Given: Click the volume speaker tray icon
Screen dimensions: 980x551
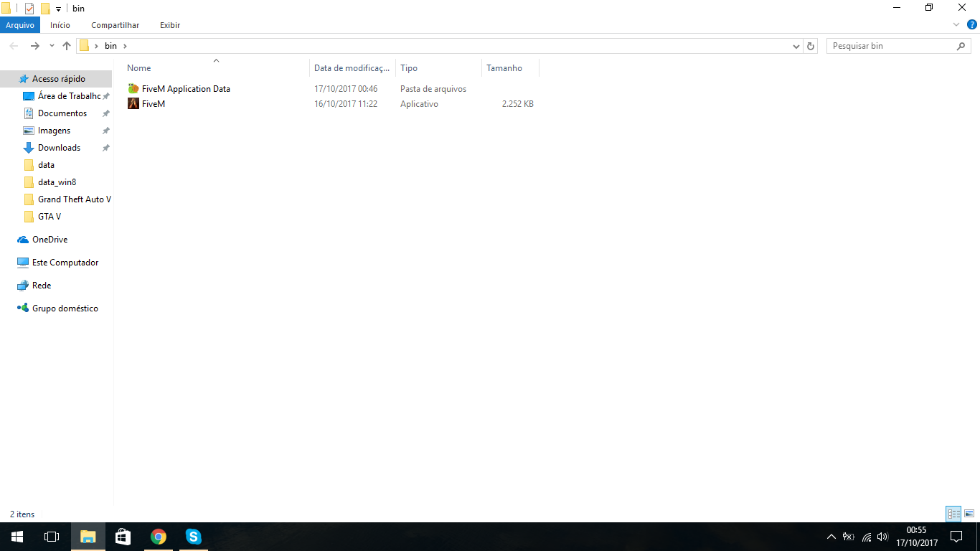Looking at the screenshot, I should click(882, 537).
